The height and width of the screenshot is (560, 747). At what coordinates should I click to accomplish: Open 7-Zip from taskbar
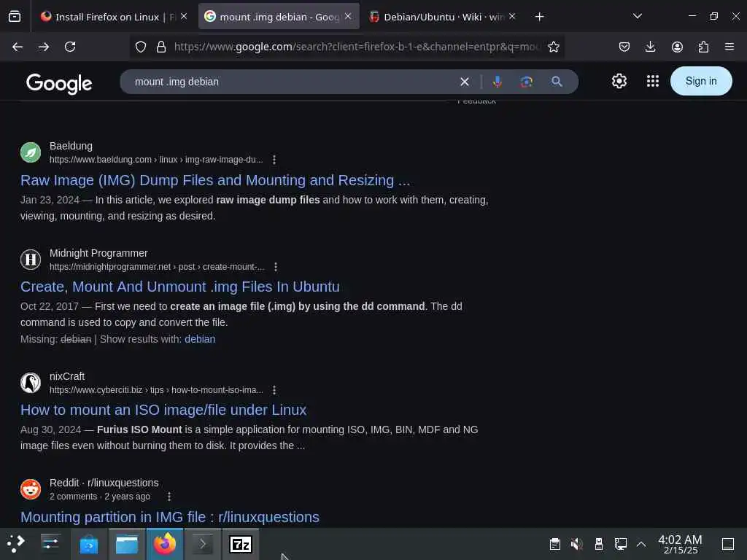241,544
